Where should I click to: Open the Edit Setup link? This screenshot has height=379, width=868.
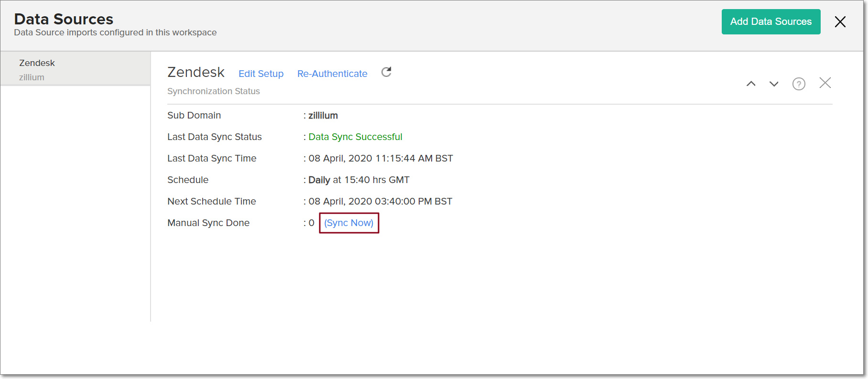point(261,74)
